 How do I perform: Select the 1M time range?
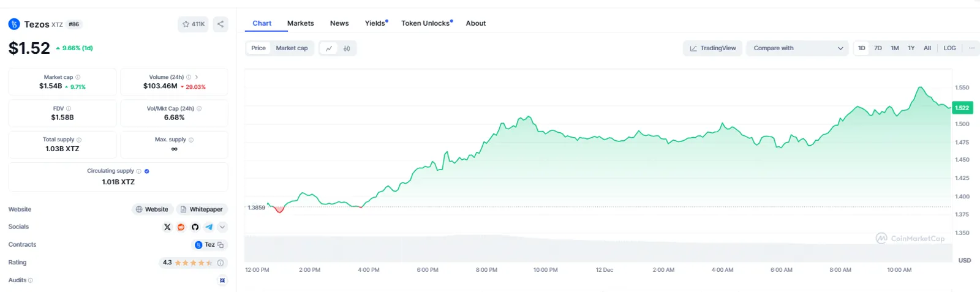[x=895, y=48]
